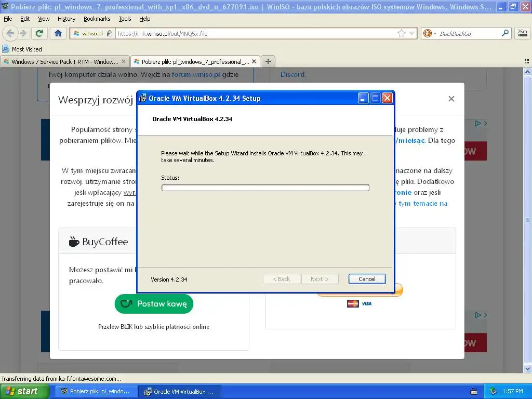Open the Home page icon
This screenshot has width=532, height=399.
click(x=58, y=33)
